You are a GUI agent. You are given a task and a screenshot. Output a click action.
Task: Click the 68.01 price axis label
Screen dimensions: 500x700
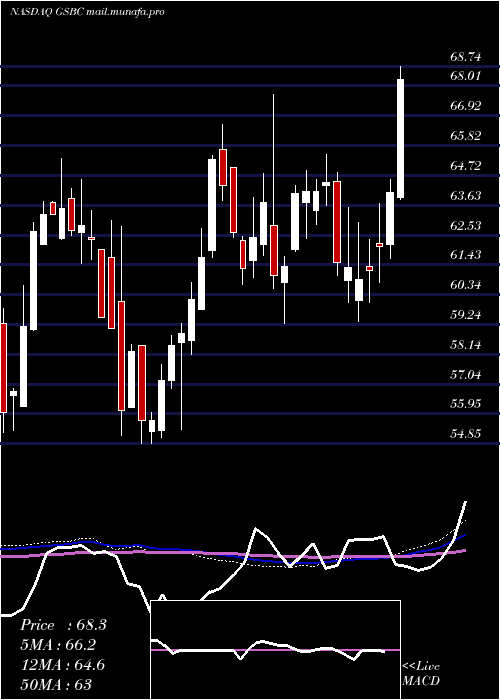[466, 76]
